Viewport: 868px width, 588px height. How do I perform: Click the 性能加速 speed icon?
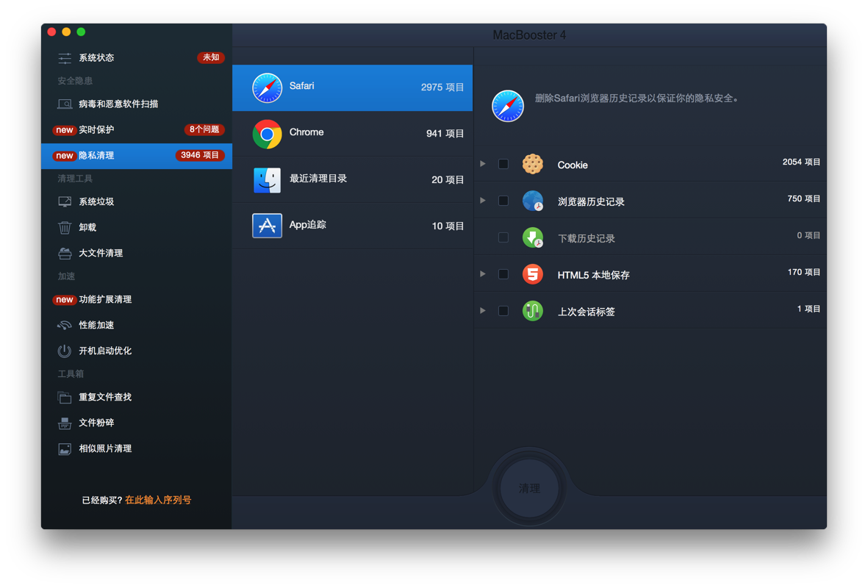[x=64, y=325]
